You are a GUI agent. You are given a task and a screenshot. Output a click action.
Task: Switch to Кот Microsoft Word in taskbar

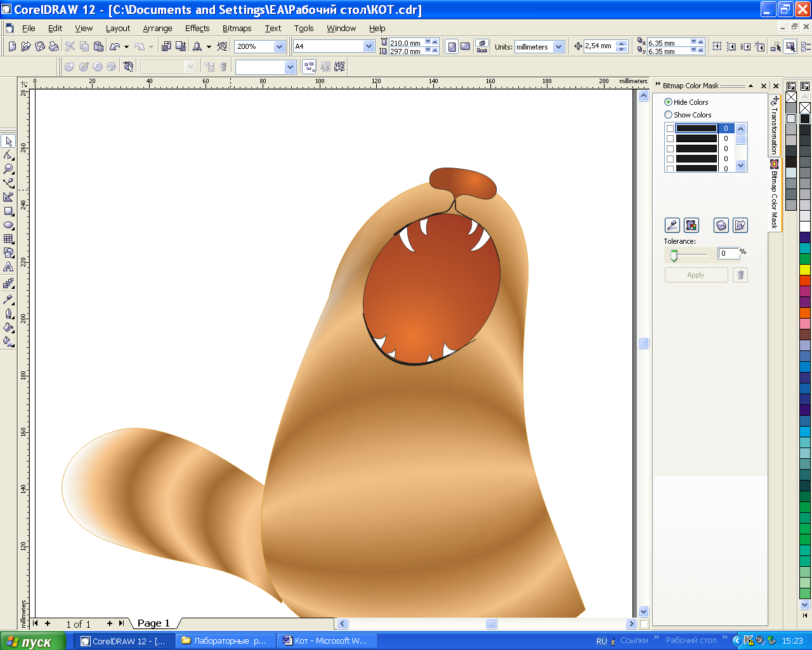[325, 640]
